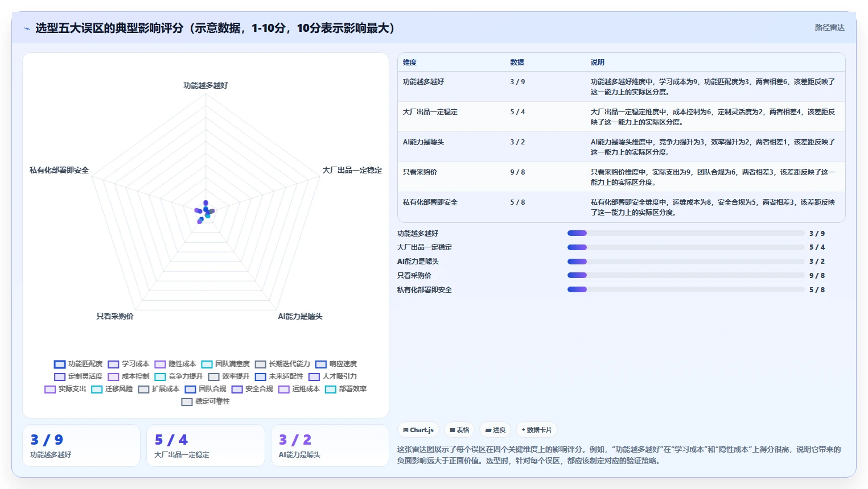This screenshot has width=868, height=489.
Task: Toggle the 团队满意度 legend entry
Action: (x=225, y=364)
